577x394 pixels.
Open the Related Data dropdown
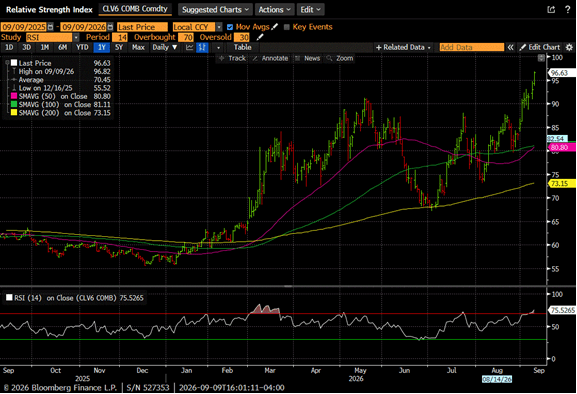[403, 47]
